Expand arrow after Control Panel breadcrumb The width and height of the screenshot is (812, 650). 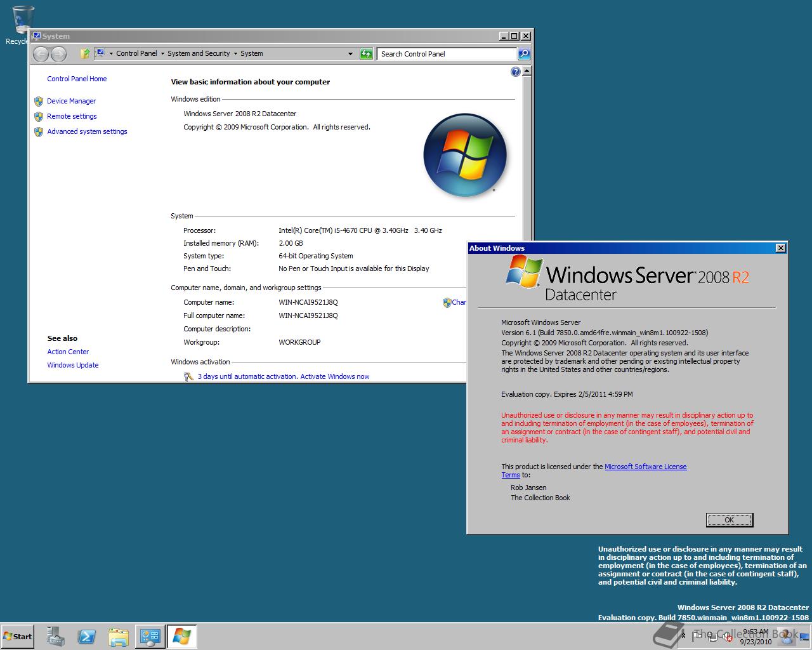(x=162, y=54)
